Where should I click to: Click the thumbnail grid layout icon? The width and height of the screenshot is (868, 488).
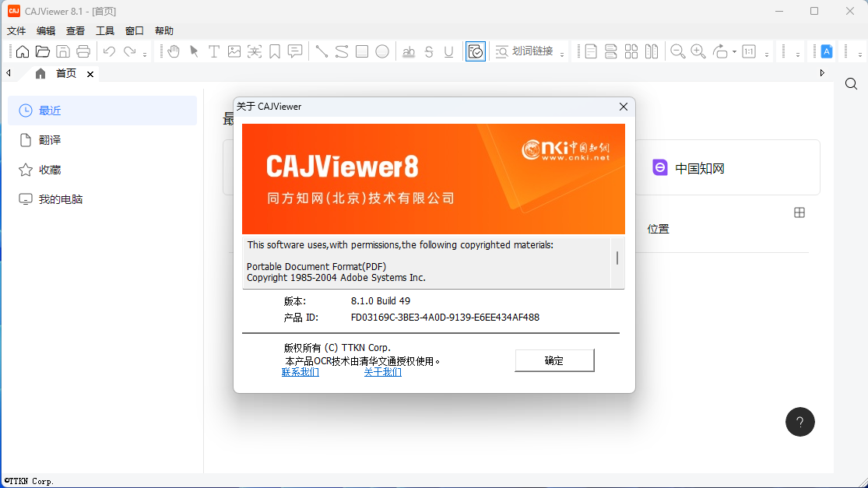[631, 51]
